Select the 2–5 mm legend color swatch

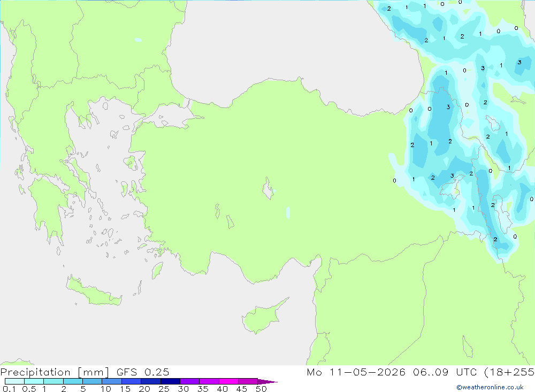(73, 381)
